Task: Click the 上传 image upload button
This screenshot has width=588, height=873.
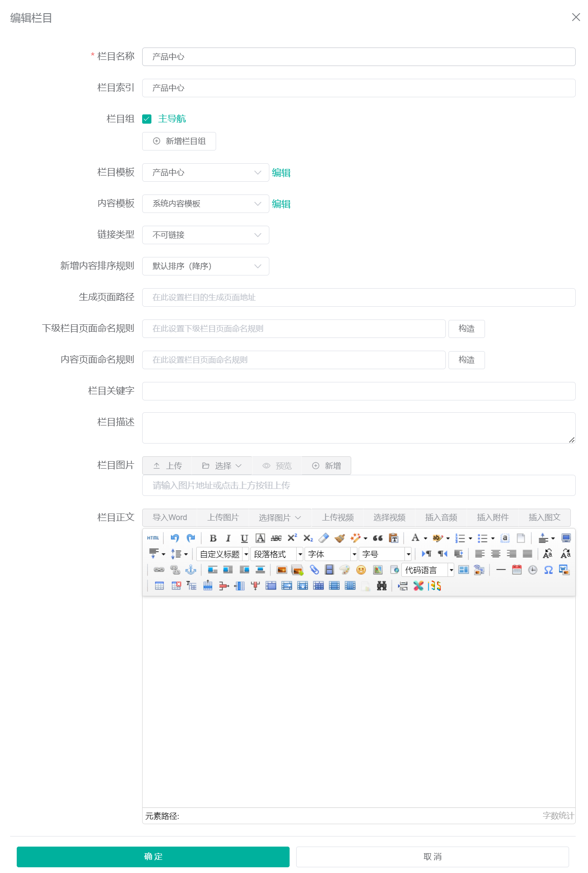Action: pyautogui.click(x=168, y=466)
